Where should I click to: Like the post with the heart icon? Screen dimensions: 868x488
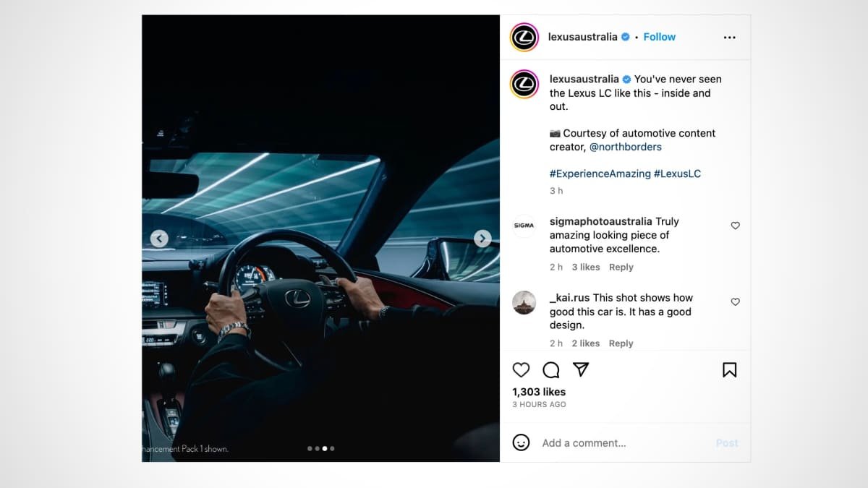pyautogui.click(x=521, y=370)
